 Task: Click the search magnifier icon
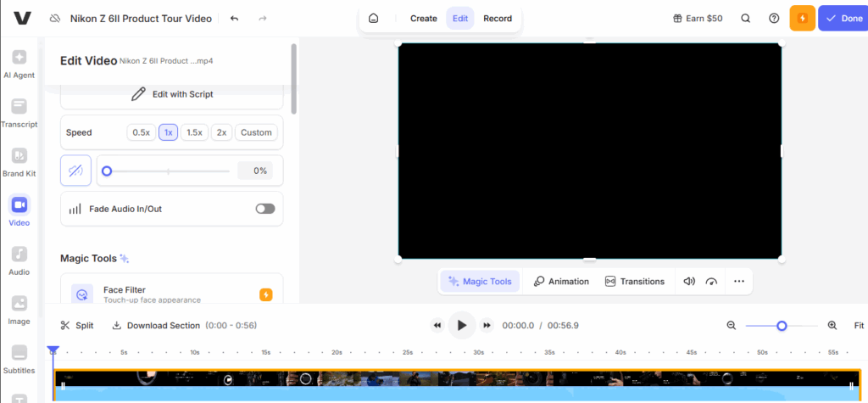[x=745, y=18]
